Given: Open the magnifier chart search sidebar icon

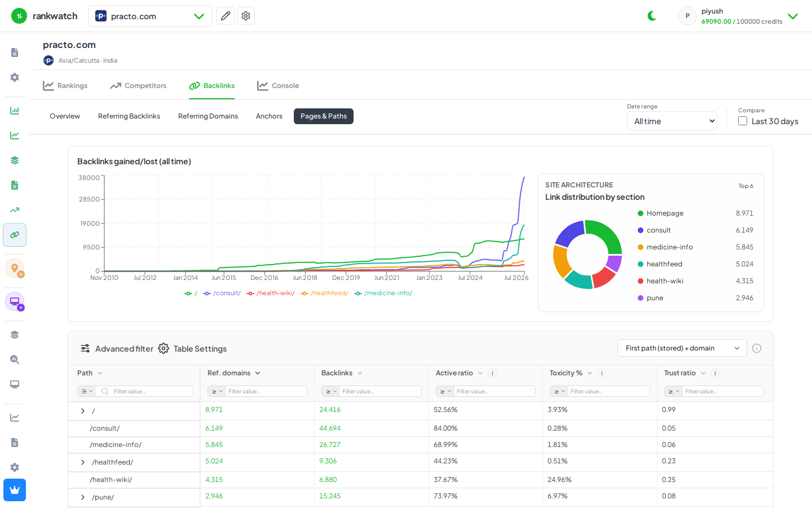Looking at the screenshot, I should coord(15,360).
